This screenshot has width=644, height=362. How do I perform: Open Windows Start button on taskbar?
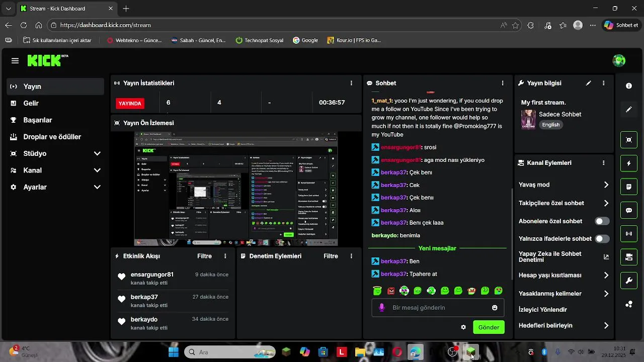coord(174,352)
